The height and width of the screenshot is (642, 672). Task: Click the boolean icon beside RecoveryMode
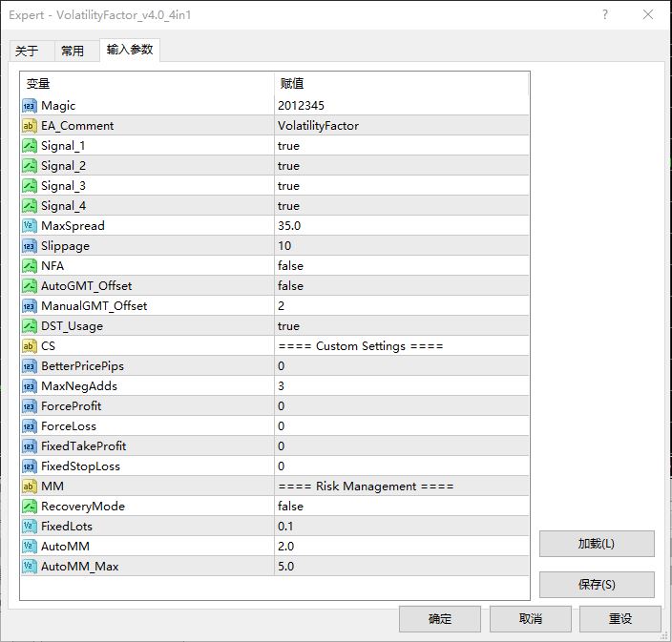(30, 507)
